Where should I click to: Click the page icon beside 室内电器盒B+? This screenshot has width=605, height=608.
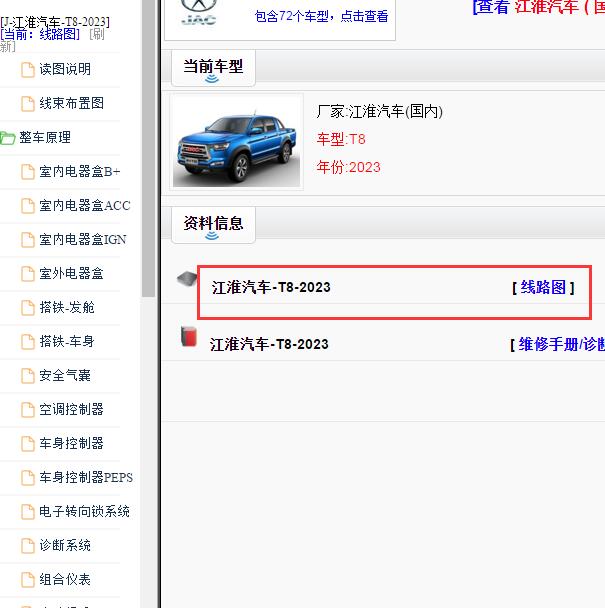click(x=28, y=172)
